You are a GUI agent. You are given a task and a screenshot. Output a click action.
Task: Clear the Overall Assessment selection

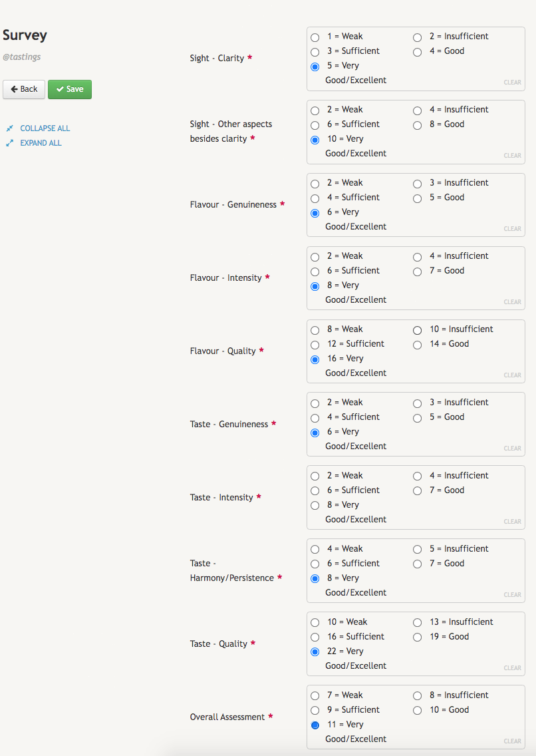tap(512, 741)
